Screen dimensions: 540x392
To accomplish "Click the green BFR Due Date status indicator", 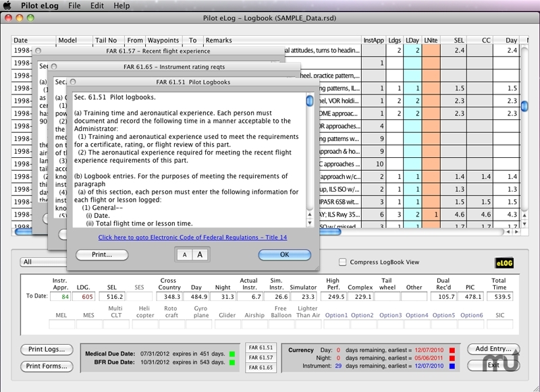I will (232, 362).
